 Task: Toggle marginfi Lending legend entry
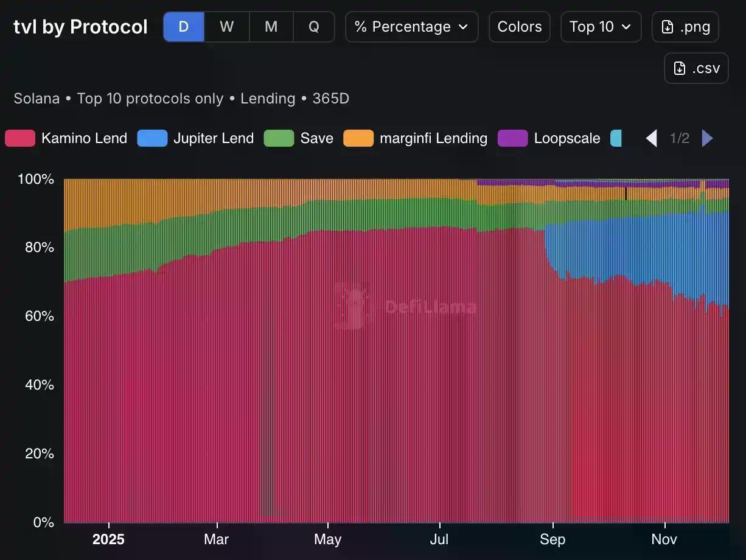pyautogui.click(x=416, y=138)
